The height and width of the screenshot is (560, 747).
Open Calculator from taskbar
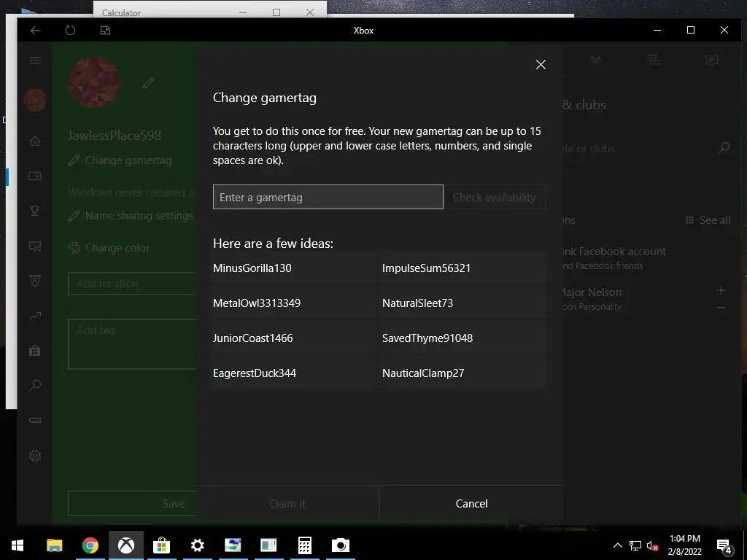click(304, 545)
